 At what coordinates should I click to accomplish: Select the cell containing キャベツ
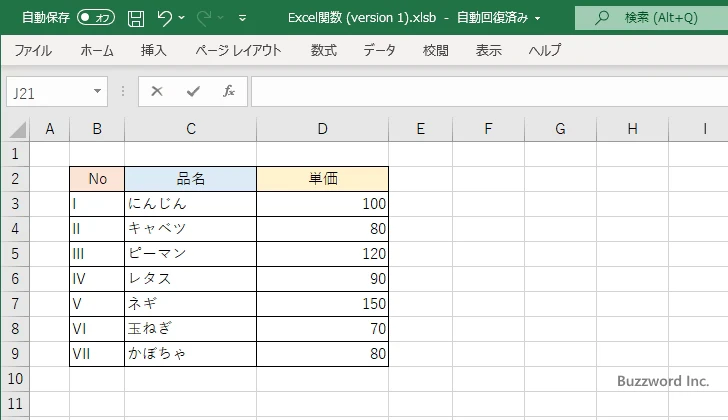pos(191,229)
